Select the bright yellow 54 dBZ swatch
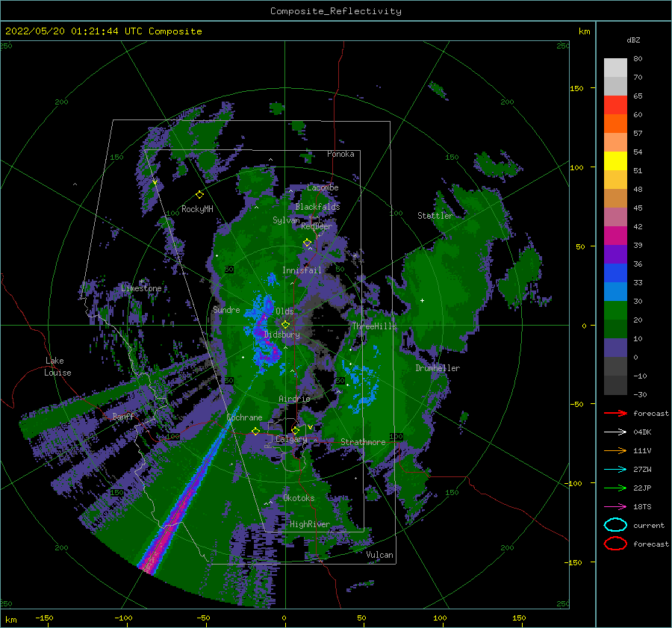Viewport: 672px width, 628px height. tap(615, 161)
